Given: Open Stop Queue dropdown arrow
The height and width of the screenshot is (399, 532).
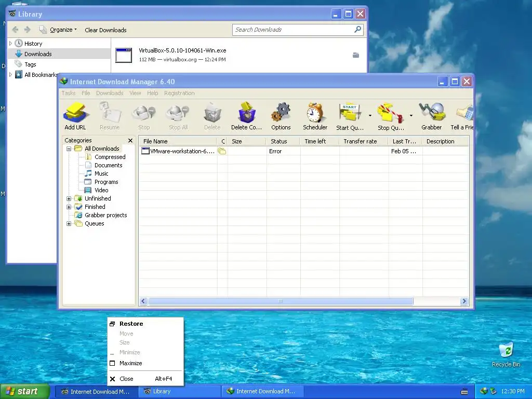Looking at the screenshot, I should point(411,116).
